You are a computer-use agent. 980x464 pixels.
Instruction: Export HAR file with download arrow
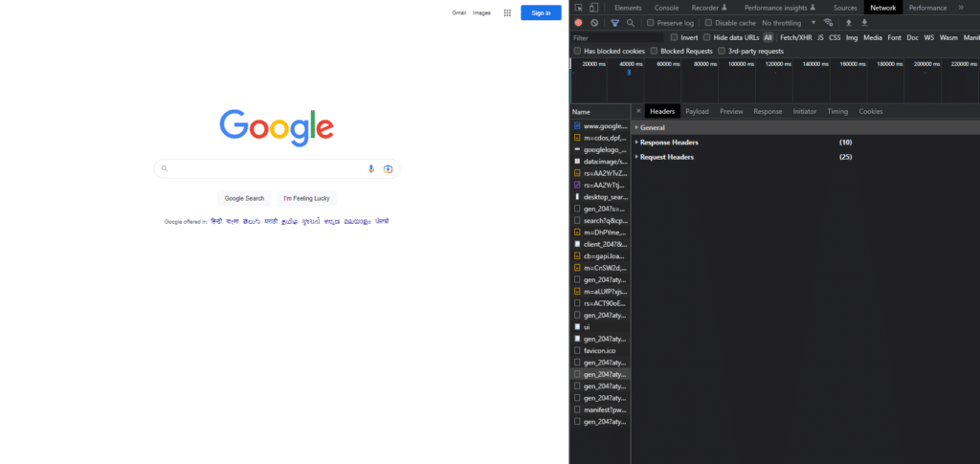tap(864, 22)
